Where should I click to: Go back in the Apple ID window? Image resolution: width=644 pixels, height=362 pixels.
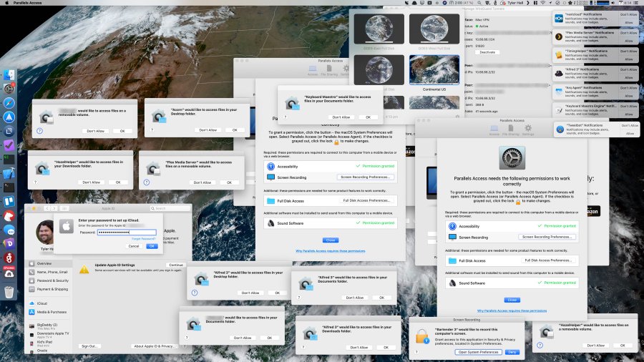pyautogui.click(x=47, y=208)
